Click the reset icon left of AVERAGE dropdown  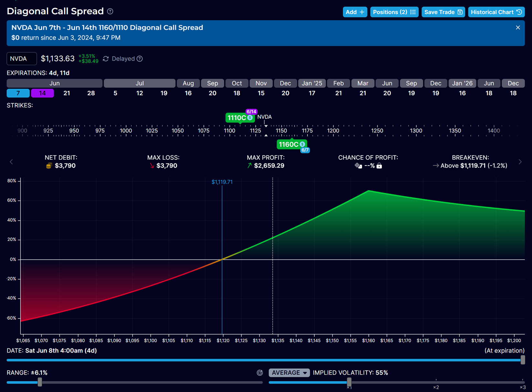[260, 373]
